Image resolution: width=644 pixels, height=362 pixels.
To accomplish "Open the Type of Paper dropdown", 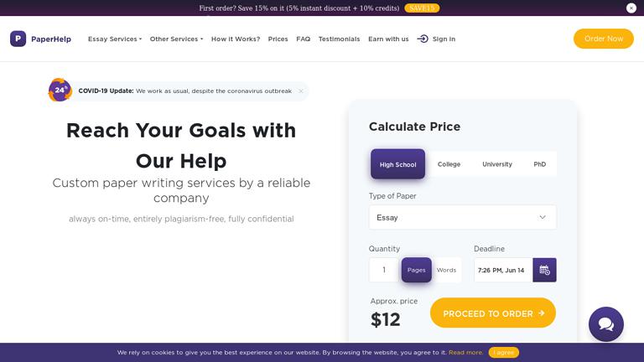I will pos(462,217).
